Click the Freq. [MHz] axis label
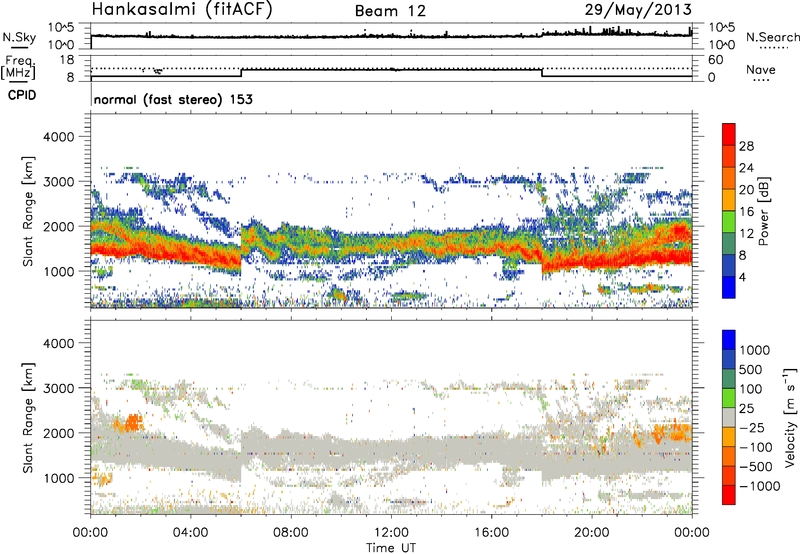This screenshot has height=554, width=800. [18, 67]
